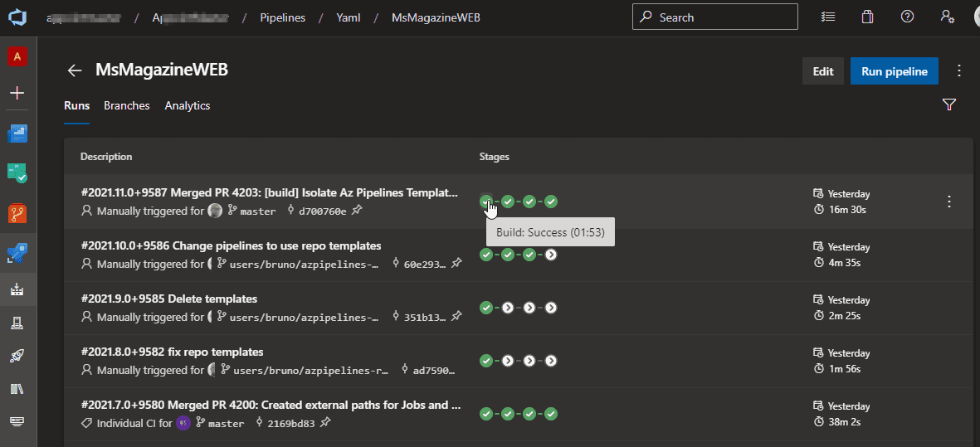This screenshot has height=447, width=980.
Task: Switch to the Analytics tab
Action: [x=188, y=105]
